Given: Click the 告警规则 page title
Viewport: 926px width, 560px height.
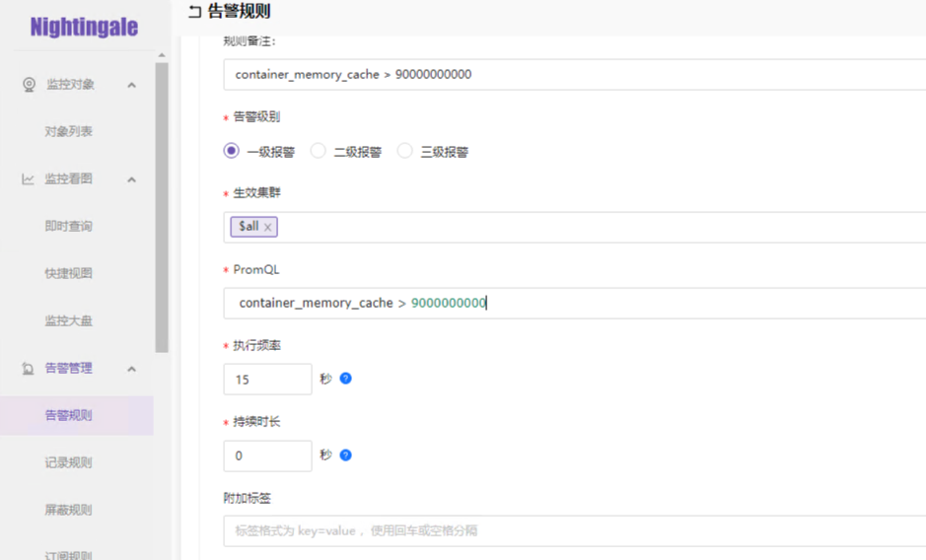Looking at the screenshot, I should coord(239,11).
